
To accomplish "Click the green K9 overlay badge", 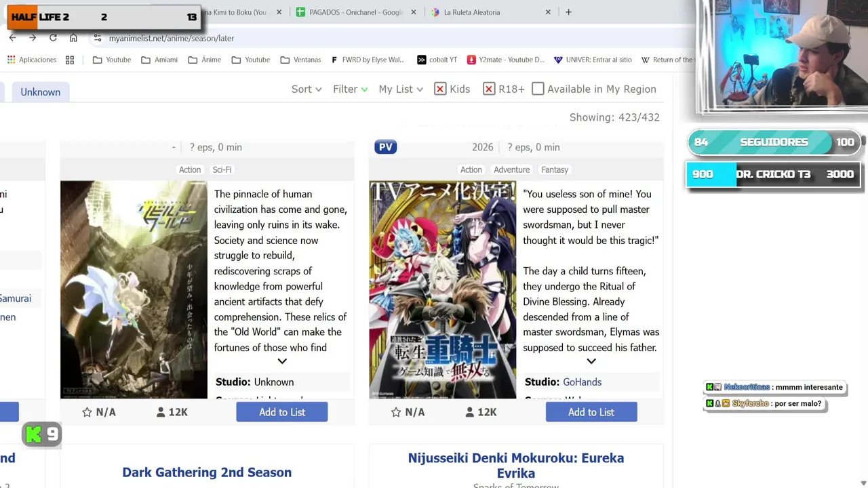I will coord(42,434).
